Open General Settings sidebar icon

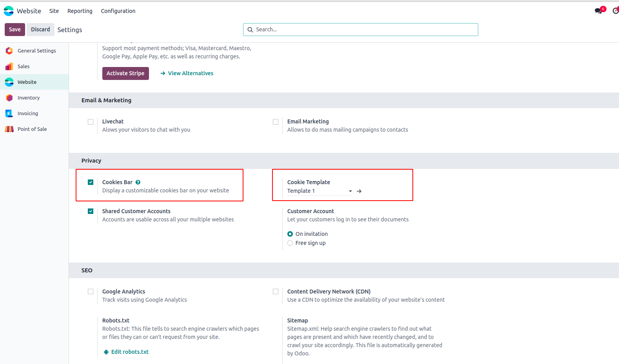(9, 51)
